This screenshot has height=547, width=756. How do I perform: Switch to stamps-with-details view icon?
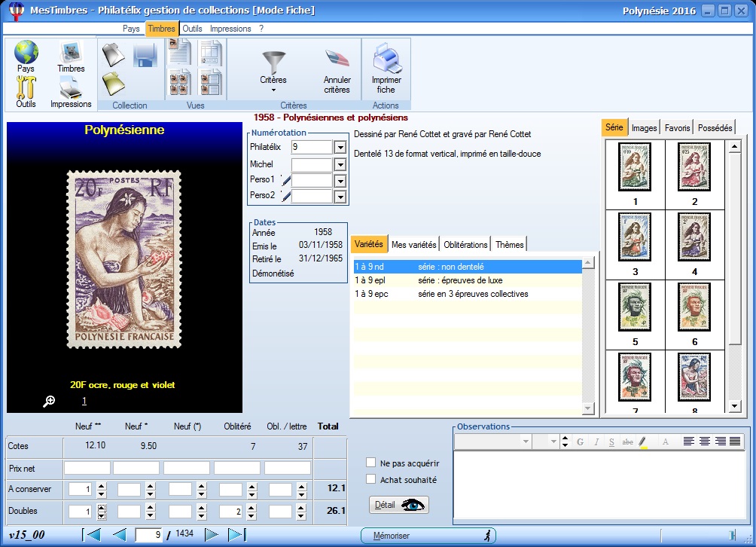pyautogui.click(x=211, y=82)
